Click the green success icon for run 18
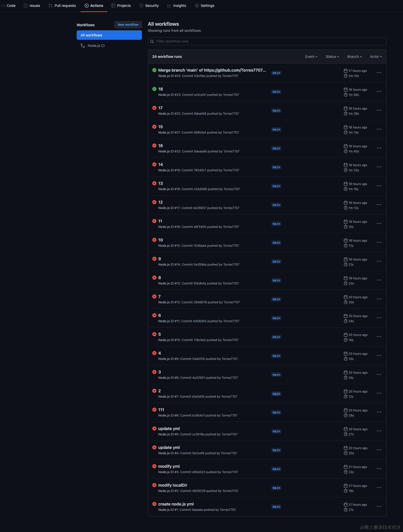 [x=154, y=89]
